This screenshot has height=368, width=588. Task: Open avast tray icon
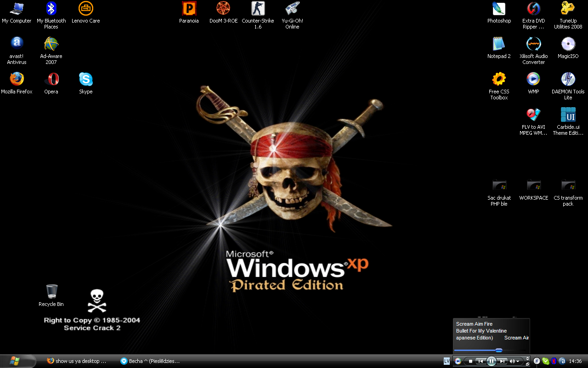(562, 361)
